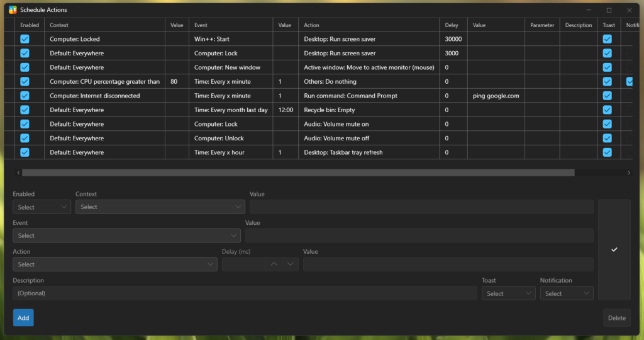Screen dimensions: 644x340
Task: Decrease Delay with the down arrow
Action: (290, 264)
